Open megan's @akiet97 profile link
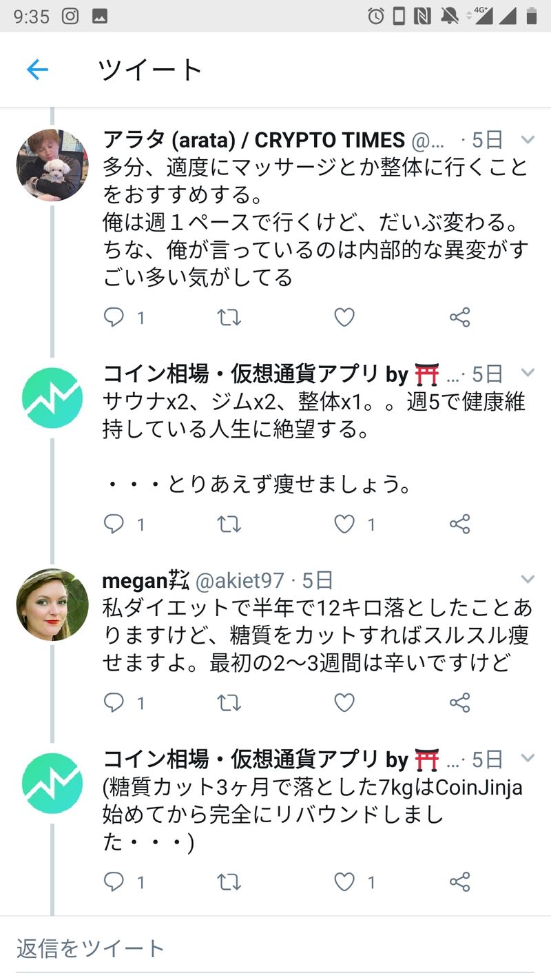551x980 pixels. [x=240, y=581]
